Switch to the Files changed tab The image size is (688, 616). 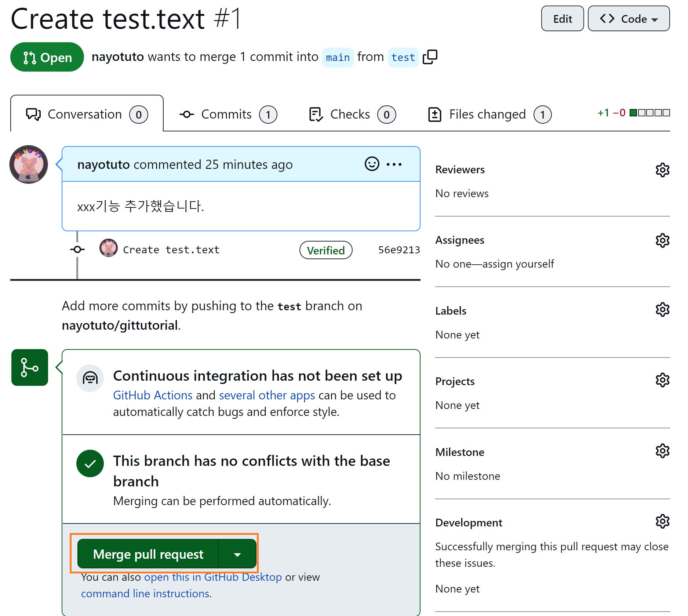490,115
